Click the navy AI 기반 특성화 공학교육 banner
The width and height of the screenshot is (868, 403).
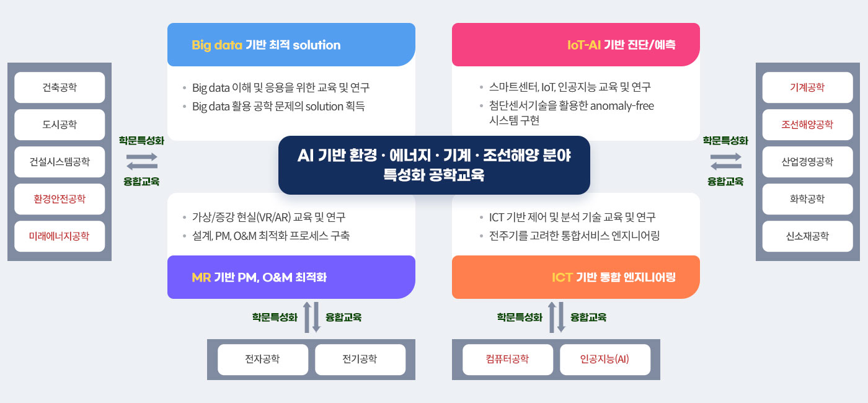click(434, 165)
